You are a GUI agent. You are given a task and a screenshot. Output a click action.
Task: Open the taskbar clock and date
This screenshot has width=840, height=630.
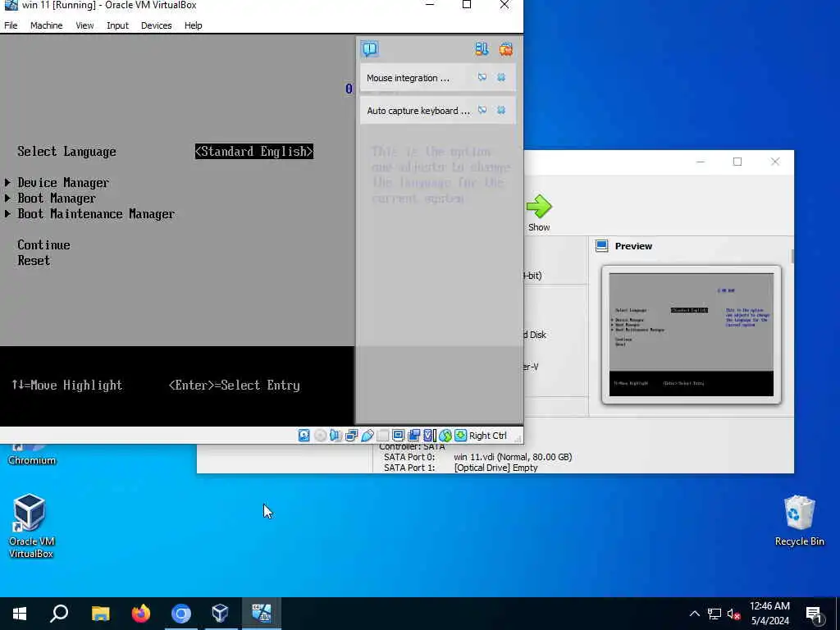769,614
